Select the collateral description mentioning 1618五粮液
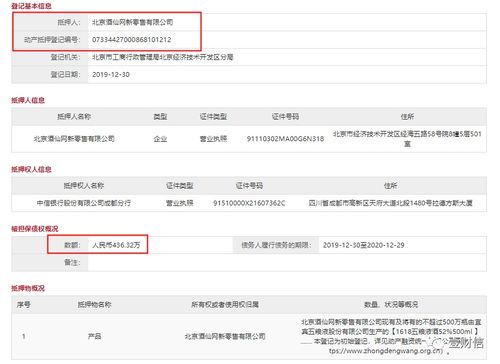Screen dimensions: 500x364 (391, 336)
